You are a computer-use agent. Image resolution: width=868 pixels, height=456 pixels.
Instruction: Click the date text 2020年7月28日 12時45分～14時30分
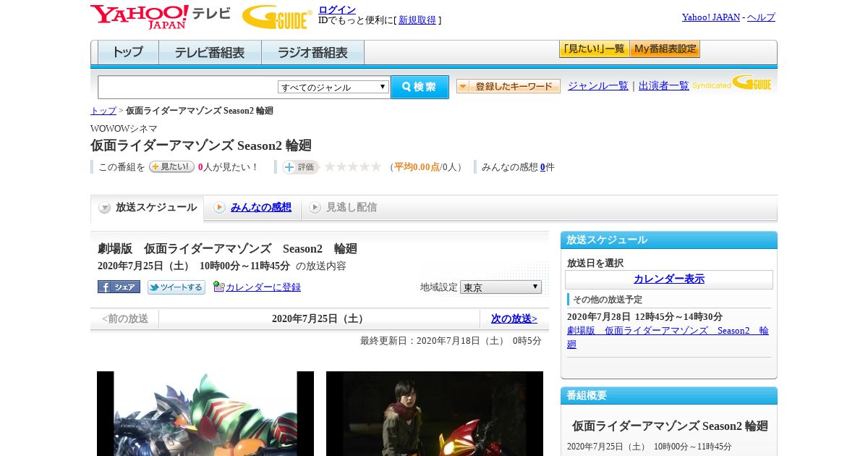click(x=644, y=317)
